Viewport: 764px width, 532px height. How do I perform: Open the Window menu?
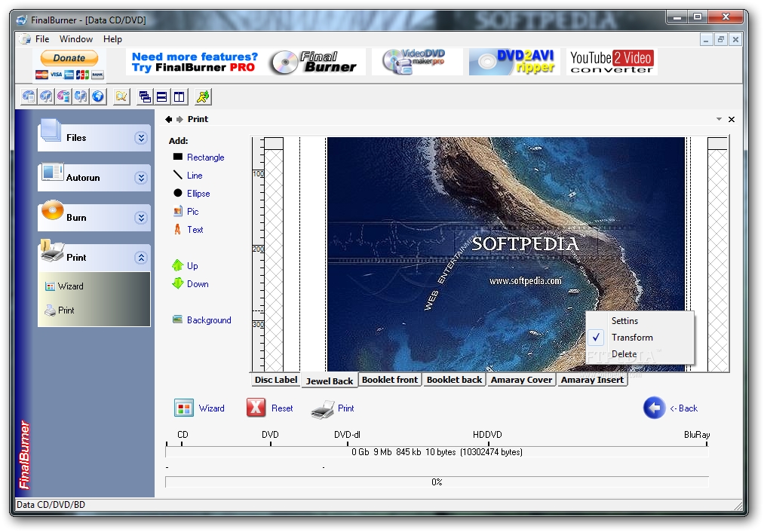point(76,39)
